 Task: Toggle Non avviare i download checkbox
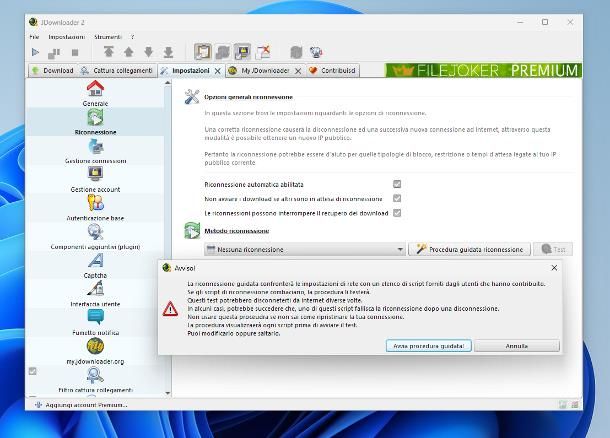click(x=397, y=198)
